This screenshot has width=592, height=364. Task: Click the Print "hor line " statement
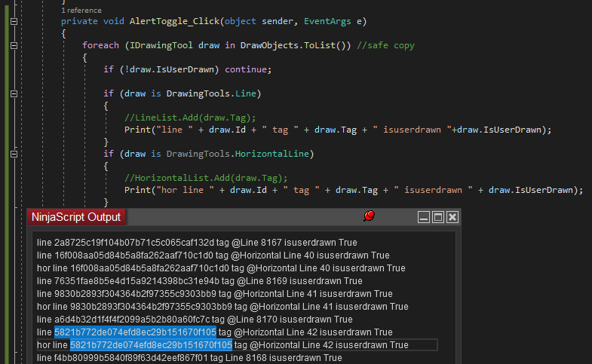pos(354,190)
